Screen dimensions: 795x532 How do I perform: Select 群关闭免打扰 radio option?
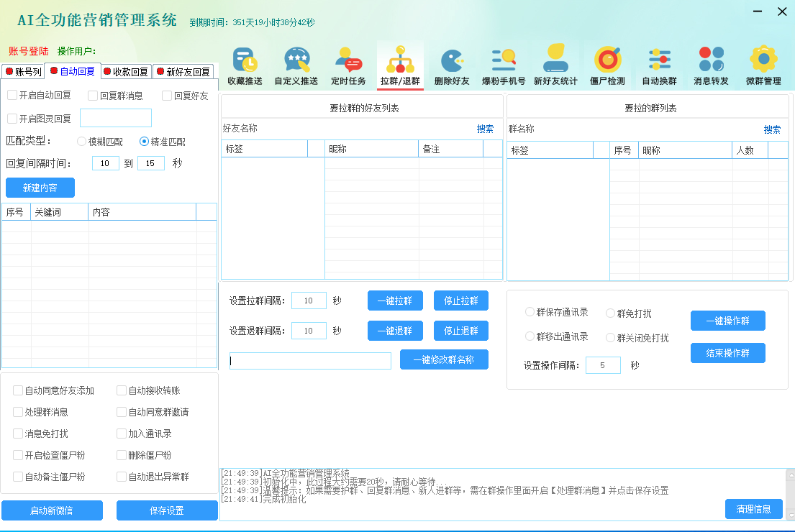coord(610,337)
